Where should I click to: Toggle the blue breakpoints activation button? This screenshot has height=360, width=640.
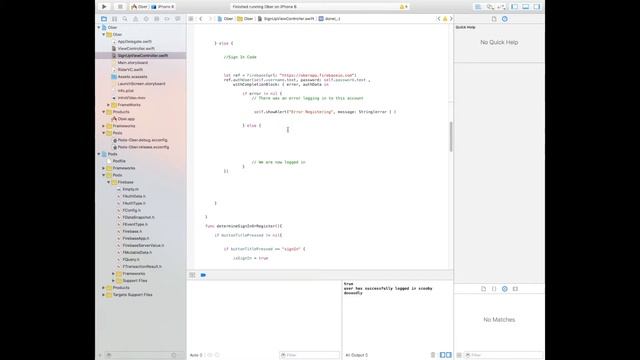(x=203, y=275)
